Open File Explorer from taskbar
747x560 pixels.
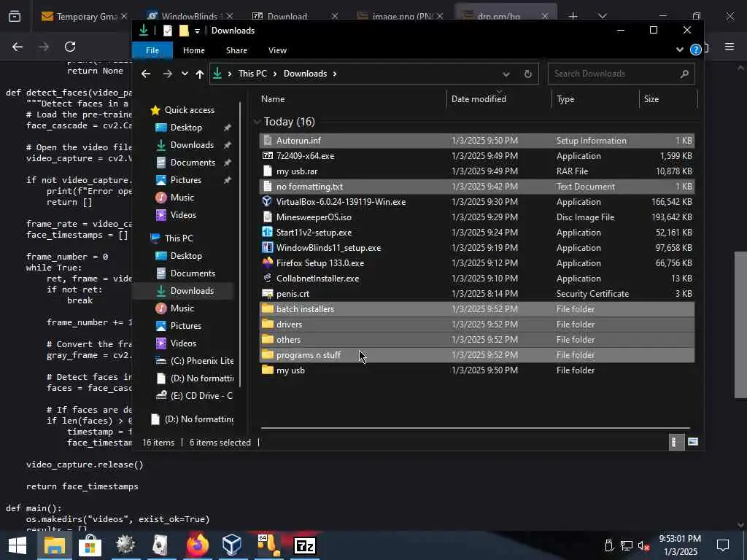pos(54,545)
